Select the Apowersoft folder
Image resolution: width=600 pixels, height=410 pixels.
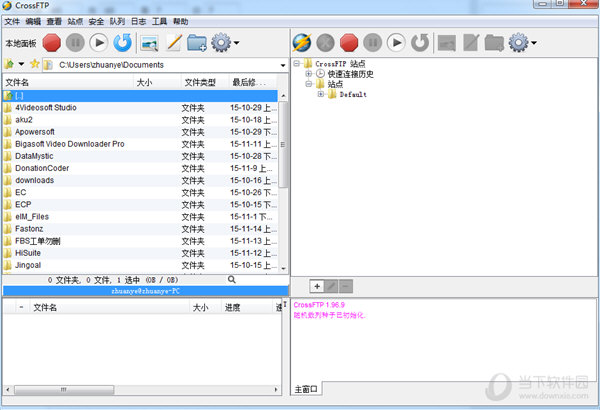click(140, 132)
